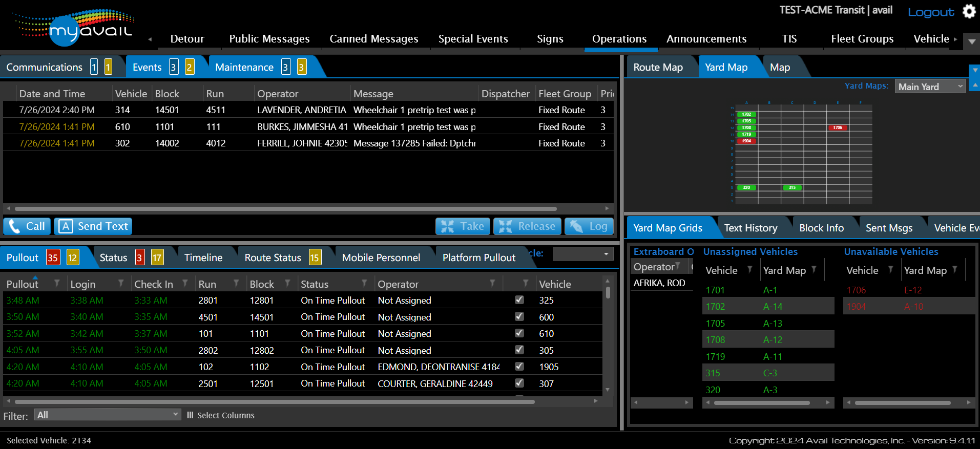Click the Logout link

[930, 12]
